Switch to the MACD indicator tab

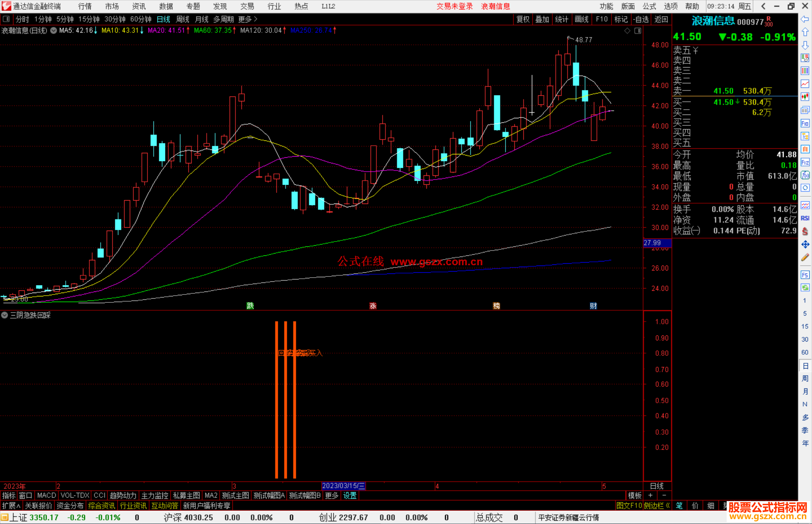click(47, 495)
